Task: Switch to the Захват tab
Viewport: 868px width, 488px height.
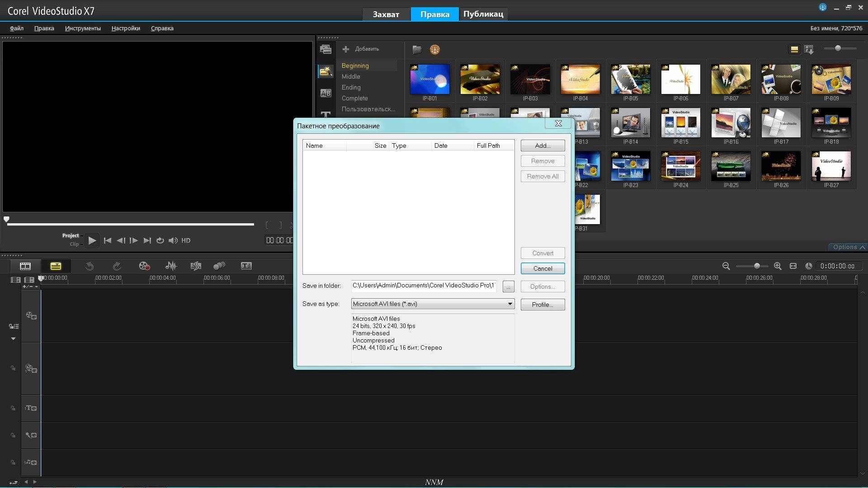Action: coord(386,14)
